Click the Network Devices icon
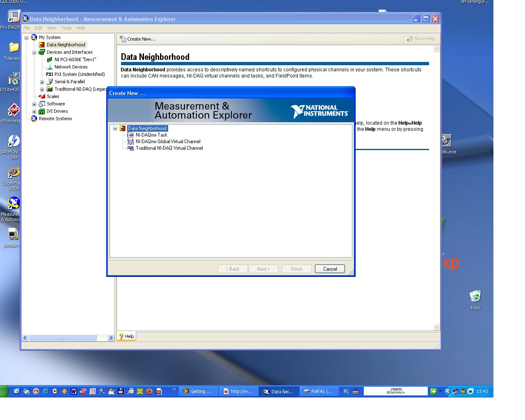Image resolution: width=525 pixels, height=420 pixels. tap(50, 67)
